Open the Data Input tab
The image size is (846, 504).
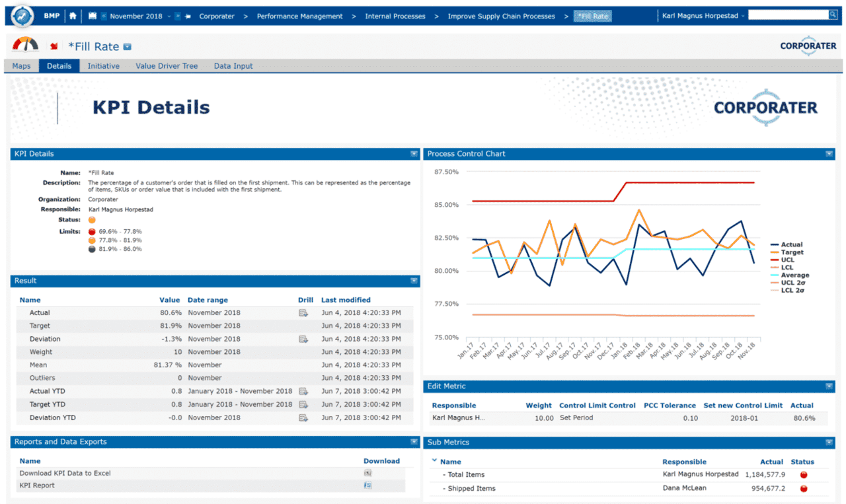point(233,66)
